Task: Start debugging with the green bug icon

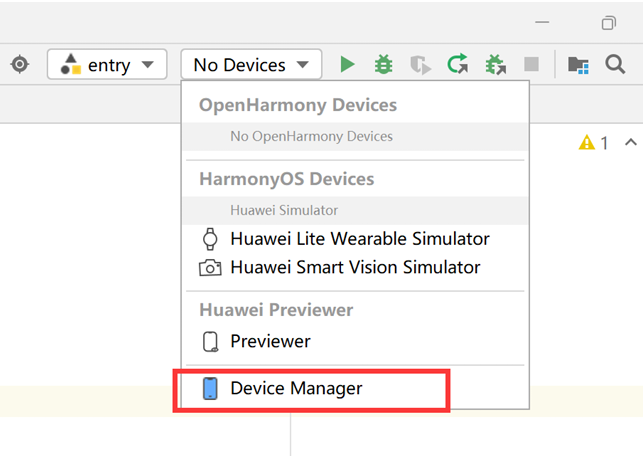Action: pos(384,64)
